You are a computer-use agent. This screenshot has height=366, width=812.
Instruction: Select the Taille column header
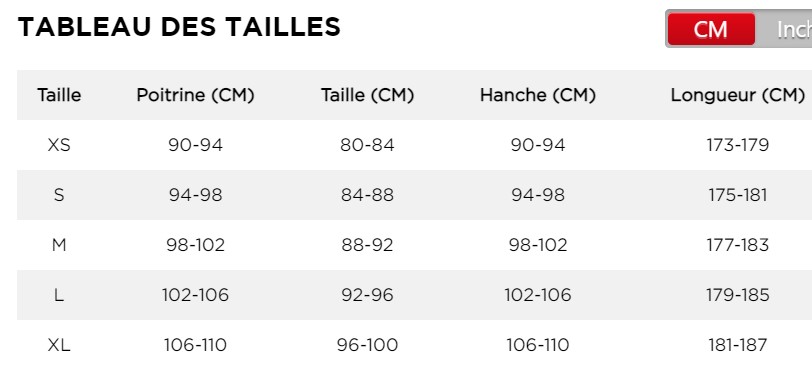pyautogui.click(x=59, y=95)
